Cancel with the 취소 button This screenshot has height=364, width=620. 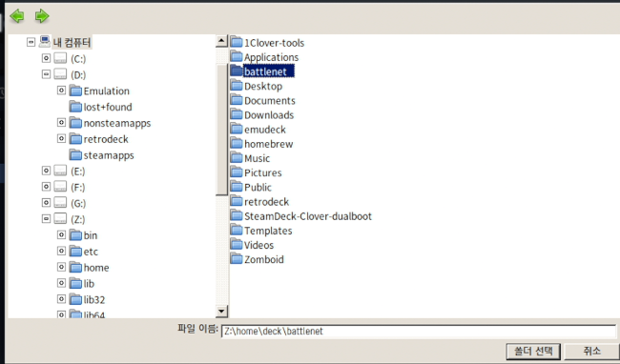point(591,351)
